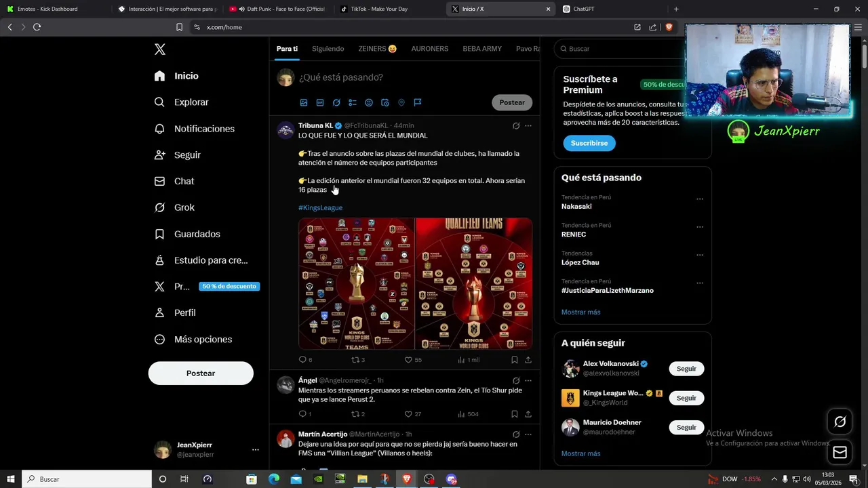Follow Mauricio Doehner
868x488 pixels.
coord(686,428)
